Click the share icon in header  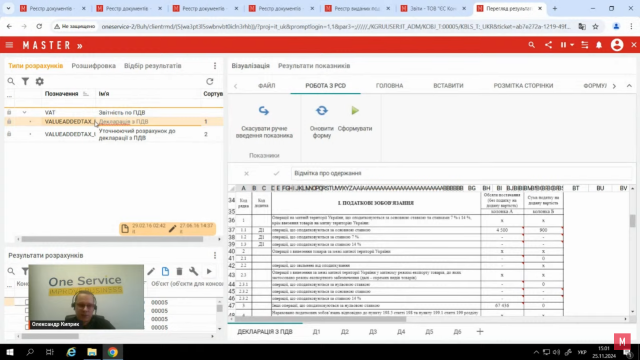point(548,45)
